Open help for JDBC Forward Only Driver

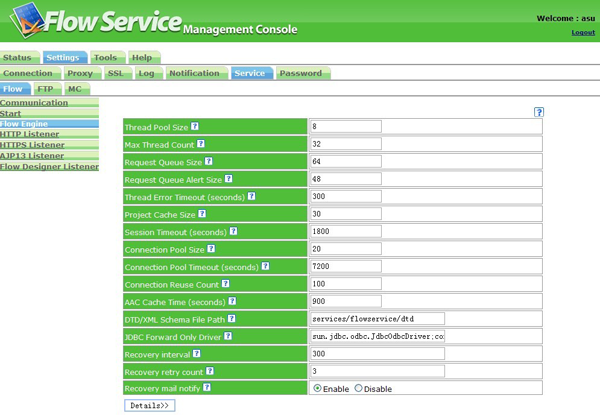[x=228, y=336]
